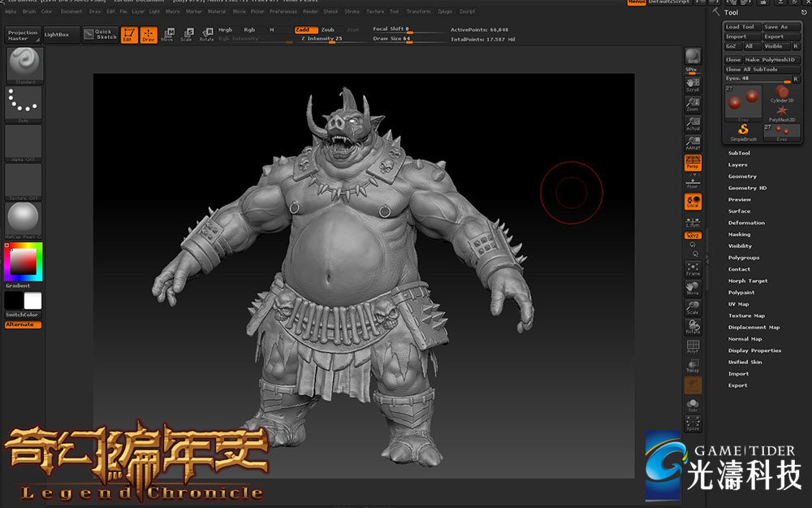
Task: Select the Move tool in top shelf
Action: pyautogui.click(x=167, y=35)
